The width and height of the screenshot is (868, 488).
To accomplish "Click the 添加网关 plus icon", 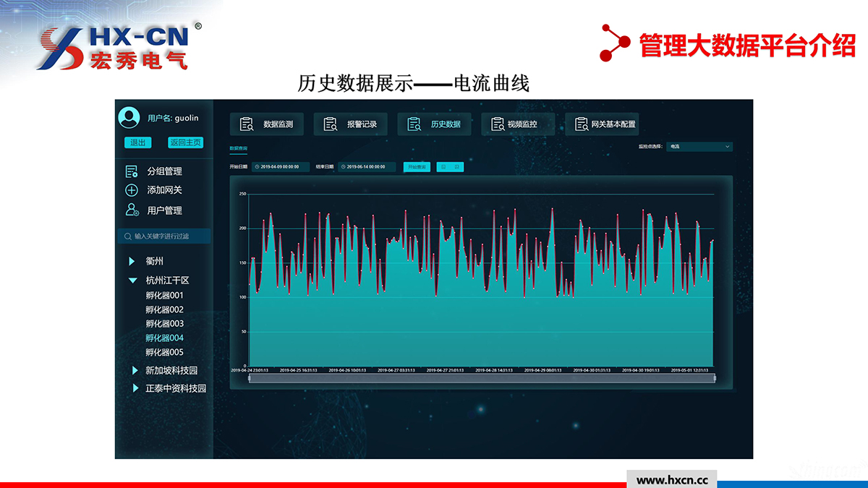I will point(132,190).
